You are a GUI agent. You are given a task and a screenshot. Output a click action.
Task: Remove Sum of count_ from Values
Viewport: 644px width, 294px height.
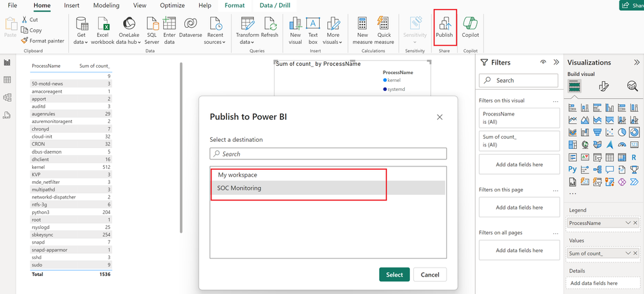636,253
